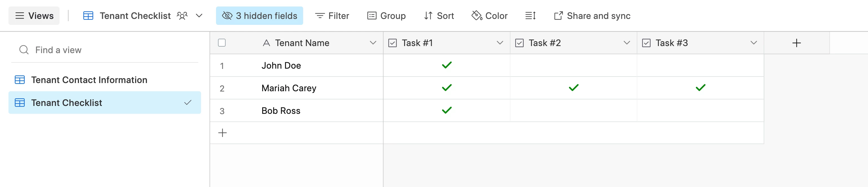Open the row height icon
868x187 pixels.
pyautogui.click(x=530, y=16)
